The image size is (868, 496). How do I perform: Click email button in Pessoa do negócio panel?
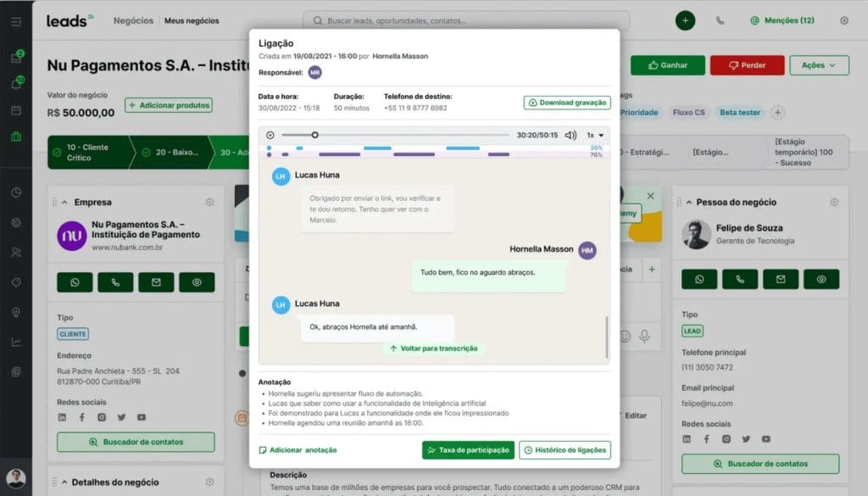pos(781,280)
